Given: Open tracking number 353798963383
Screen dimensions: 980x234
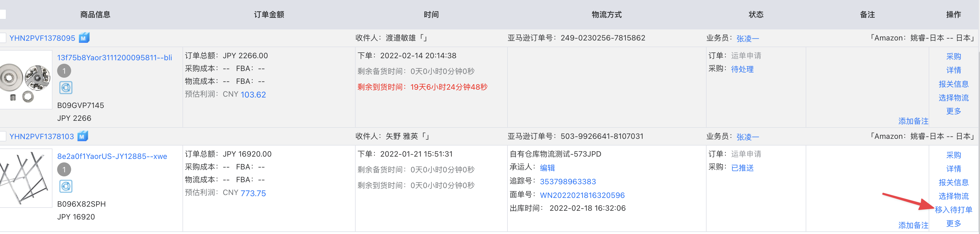Looking at the screenshot, I should [x=568, y=182].
